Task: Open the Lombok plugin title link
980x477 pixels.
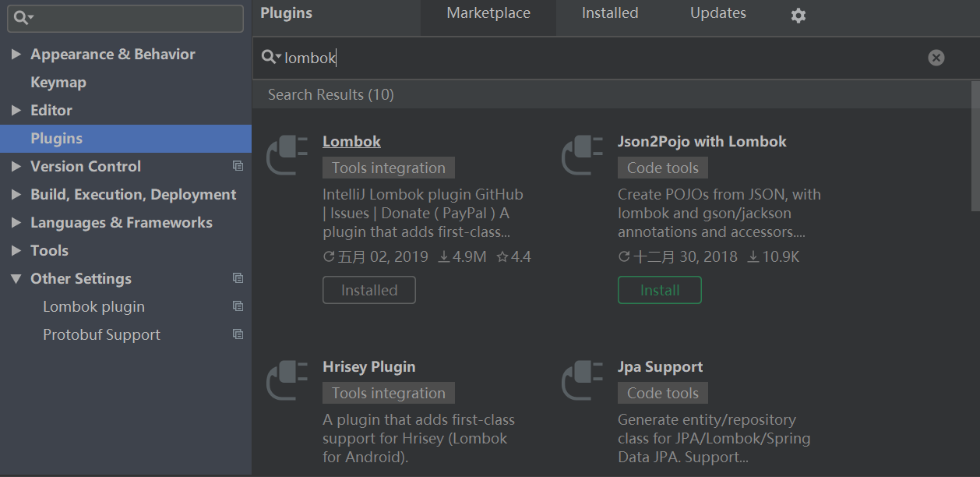Action: pos(351,141)
